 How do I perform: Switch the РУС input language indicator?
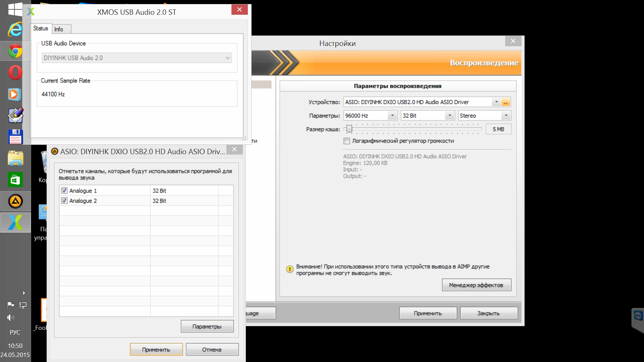[15, 332]
